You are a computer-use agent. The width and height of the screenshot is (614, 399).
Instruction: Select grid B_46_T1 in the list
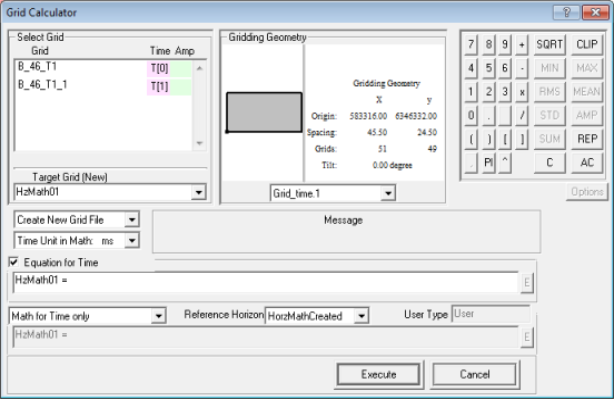tap(37, 67)
